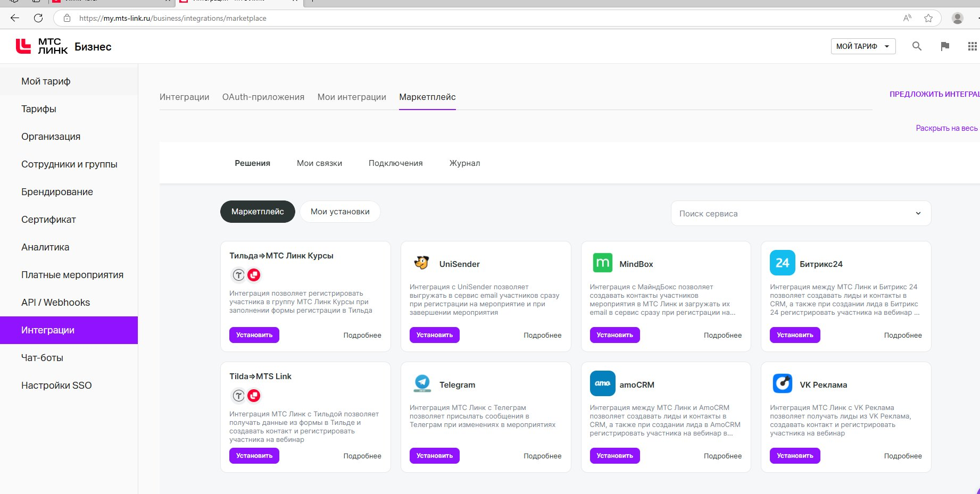Image resolution: width=980 pixels, height=494 pixels.
Task: Open Организация in sidebar
Action: (x=69, y=137)
